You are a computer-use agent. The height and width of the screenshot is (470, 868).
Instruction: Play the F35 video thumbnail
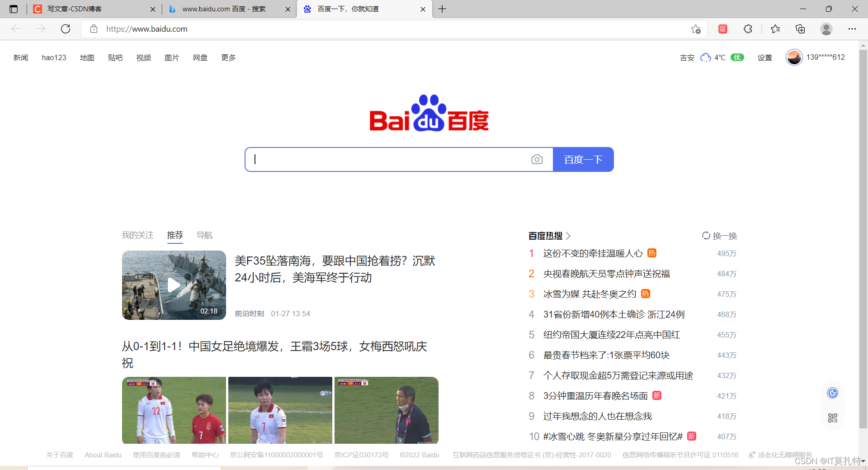click(174, 285)
